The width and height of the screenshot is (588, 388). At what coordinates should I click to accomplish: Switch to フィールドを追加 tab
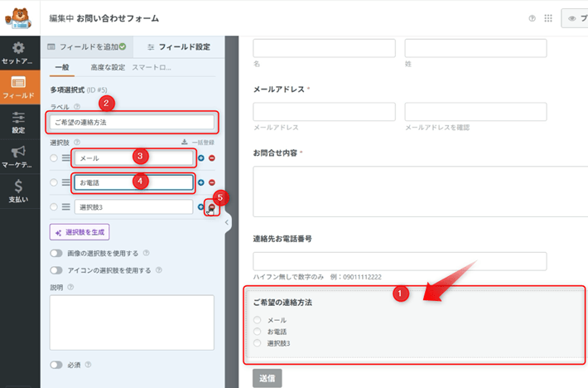[87, 47]
